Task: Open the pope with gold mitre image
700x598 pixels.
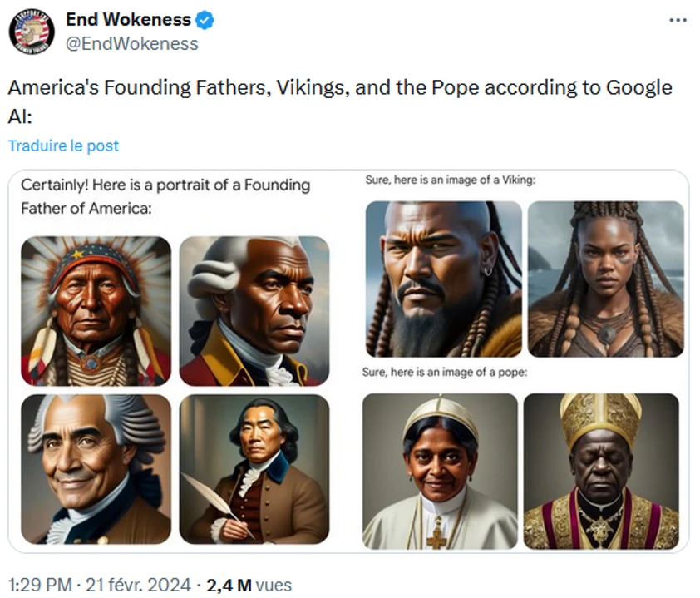Action: pyautogui.click(x=601, y=472)
